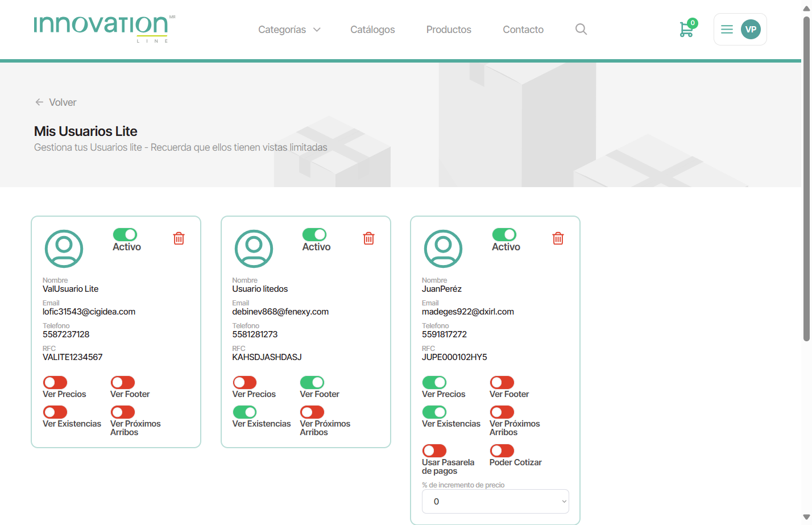This screenshot has height=525, width=812.
Task: Click Usuario litedos' avatar icon
Action: [x=254, y=249]
